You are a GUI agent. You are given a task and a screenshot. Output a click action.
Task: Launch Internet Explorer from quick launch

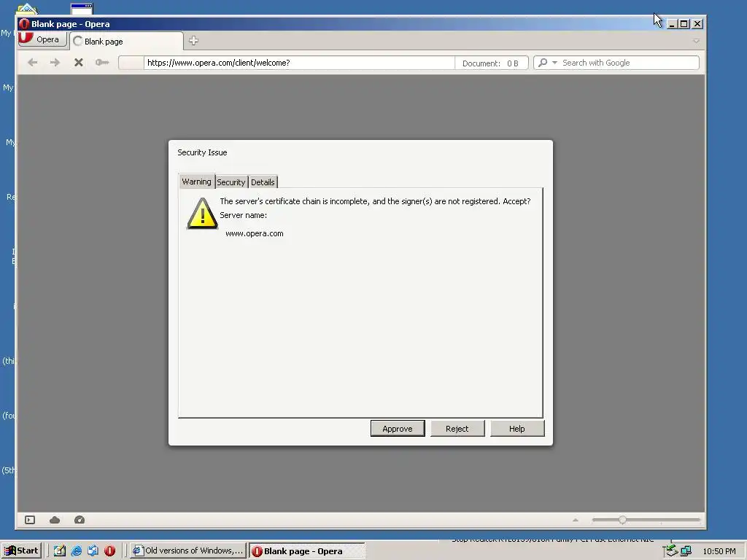pyautogui.click(x=76, y=551)
